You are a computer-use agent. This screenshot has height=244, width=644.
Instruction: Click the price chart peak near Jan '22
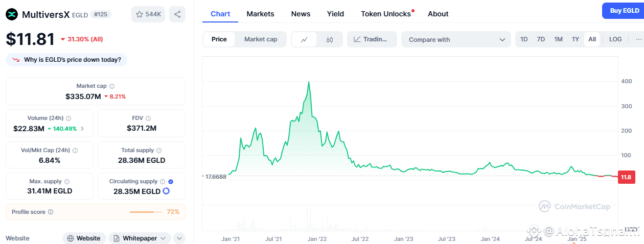(308, 82)
